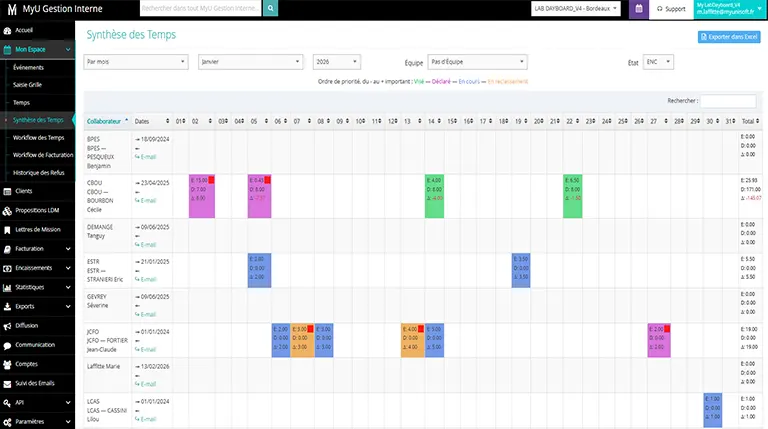
Task: Open the Pas d'Équipe team dropdown
Action: pos(477,62)
